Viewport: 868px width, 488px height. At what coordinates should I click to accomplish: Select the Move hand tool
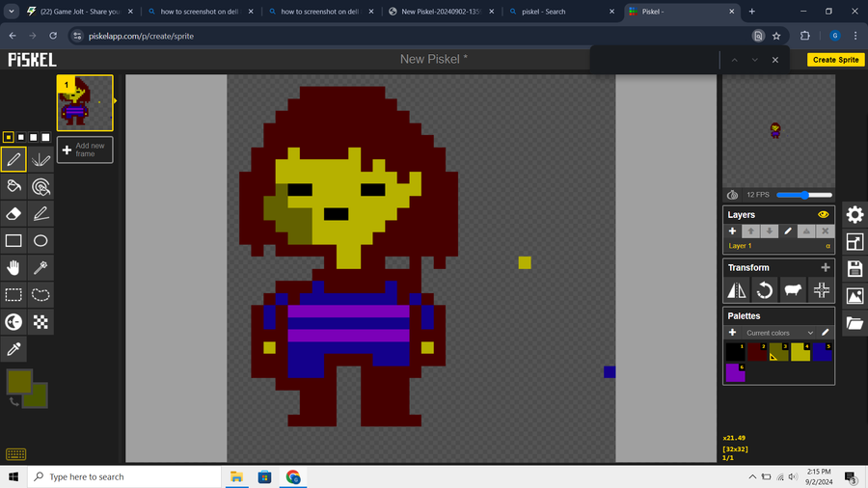[14, 268]
